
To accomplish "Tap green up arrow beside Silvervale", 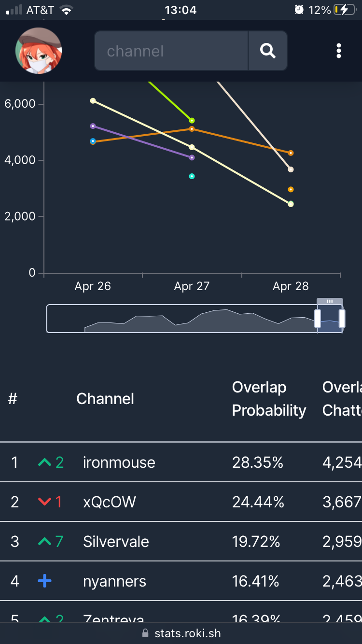I will [44, 542].
